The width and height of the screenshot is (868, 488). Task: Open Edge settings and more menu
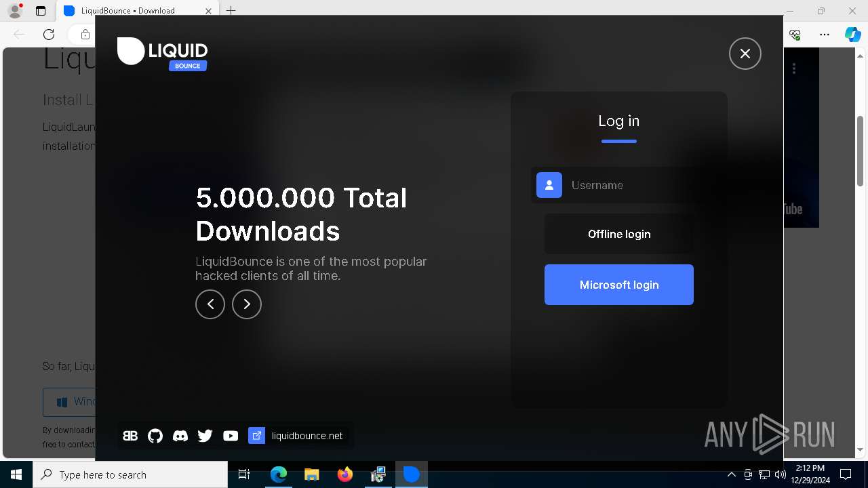pos(825,35)
